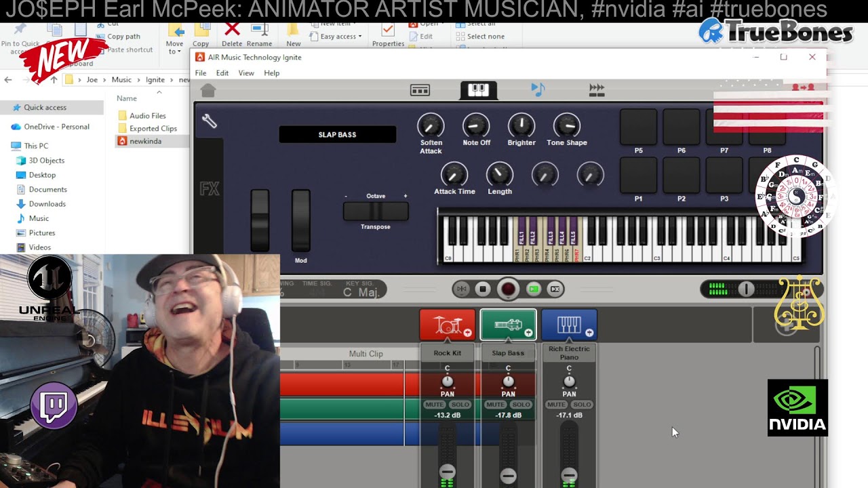Adjust the Soften Attack knob
The image size is (868, 488).
431,125
